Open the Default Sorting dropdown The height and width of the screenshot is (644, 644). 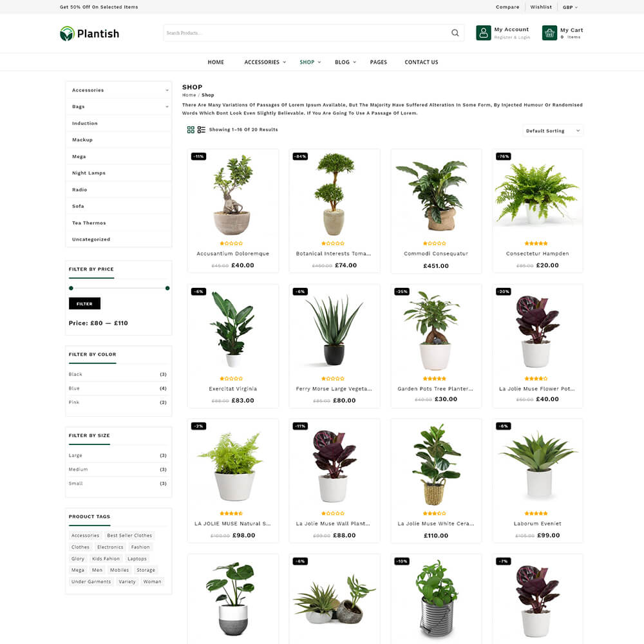click(x=553, y=131)
